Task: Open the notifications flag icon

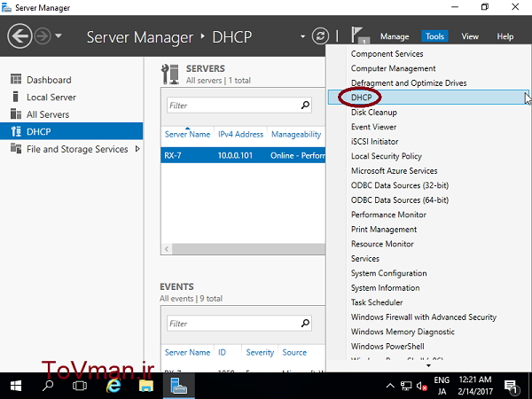Action: click(359, 35)
